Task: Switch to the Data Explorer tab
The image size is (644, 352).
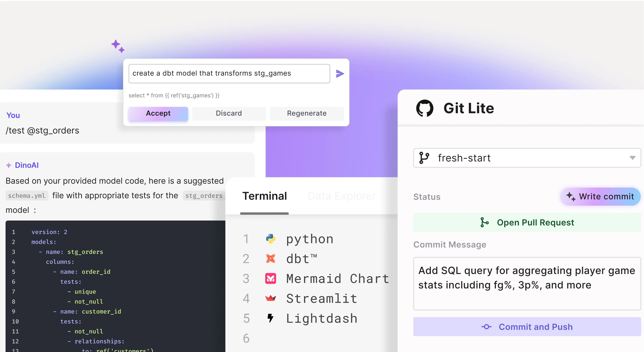Action: pyautogui.click(x=341, y=196)
